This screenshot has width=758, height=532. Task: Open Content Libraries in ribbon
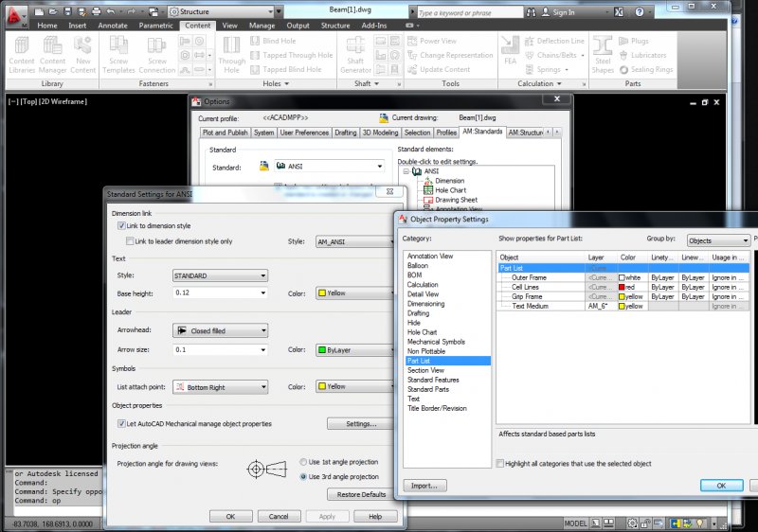pyautogui.click(x=22, y=56)
